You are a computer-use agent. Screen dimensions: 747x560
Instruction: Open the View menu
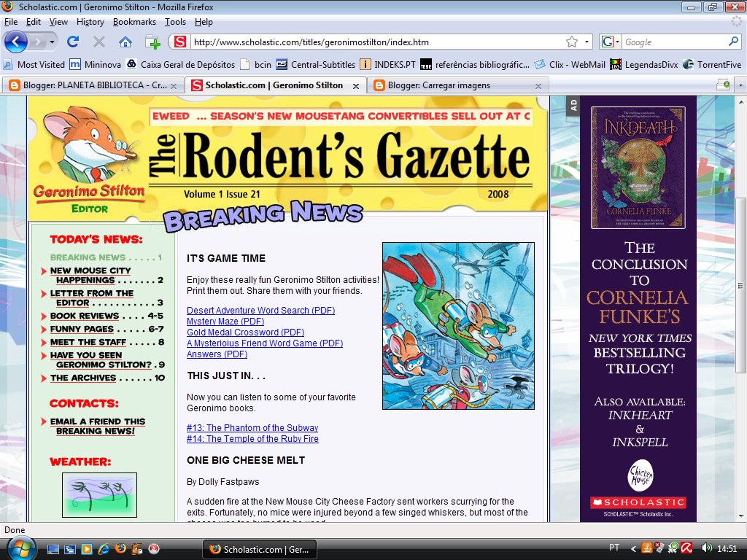[x=58, y=22]
